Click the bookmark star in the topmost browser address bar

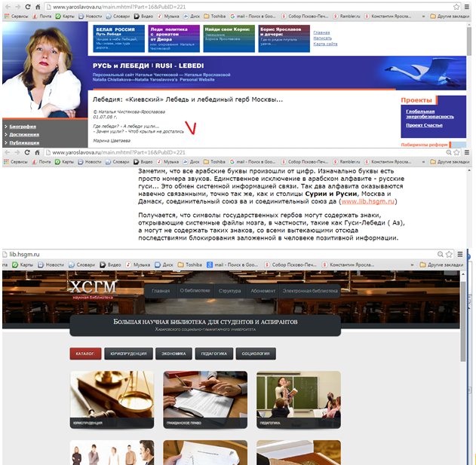[x=456, y=7]
